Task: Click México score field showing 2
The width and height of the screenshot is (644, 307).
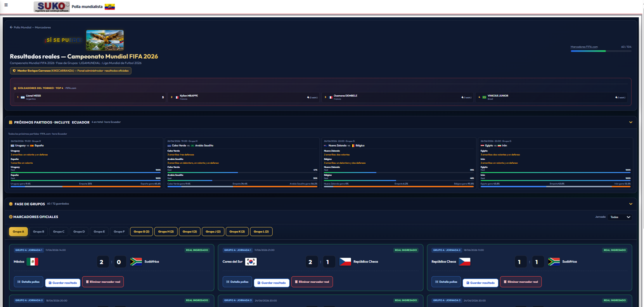Action: [x=102, y=262]
